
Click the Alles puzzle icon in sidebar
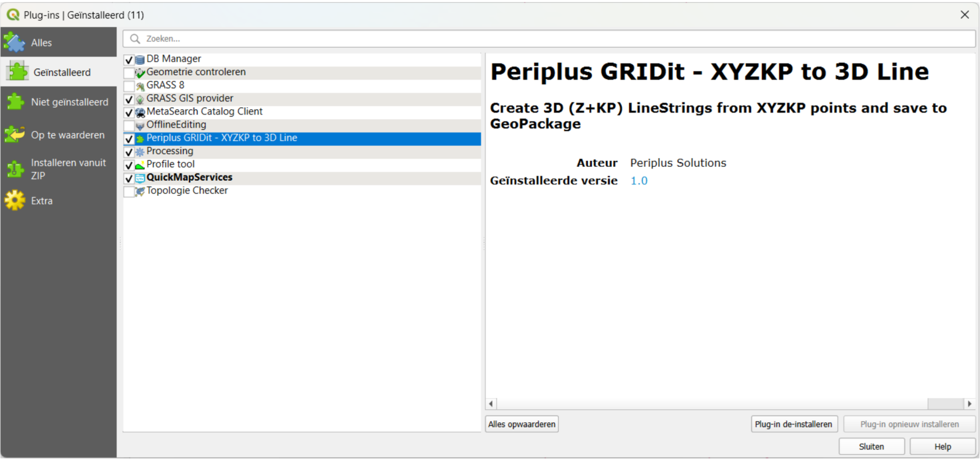pyautogui.click(x=15, y=42)
